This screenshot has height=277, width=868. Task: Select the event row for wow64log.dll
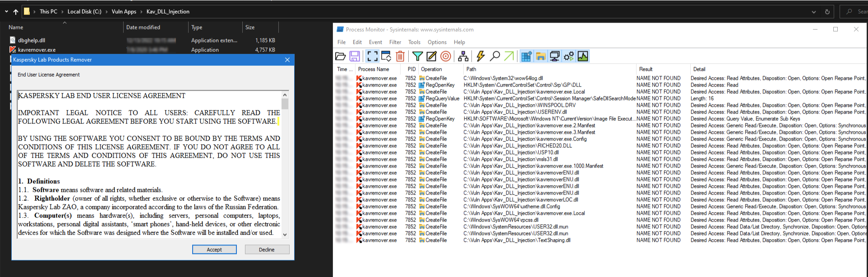(601, 78)
